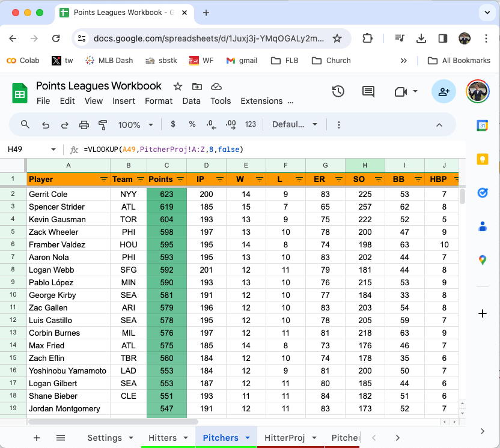Image resolution: width=500 pixels, height=448 pixels.
Task: Open version history clock icon
Action: pyautogui.click(x=338, y=91)
